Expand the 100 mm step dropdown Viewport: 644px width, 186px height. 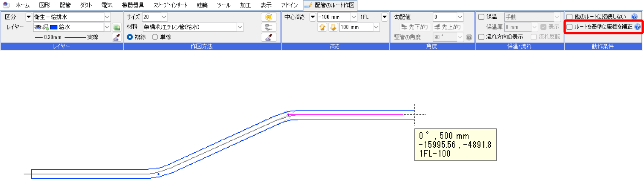(376, 27)
